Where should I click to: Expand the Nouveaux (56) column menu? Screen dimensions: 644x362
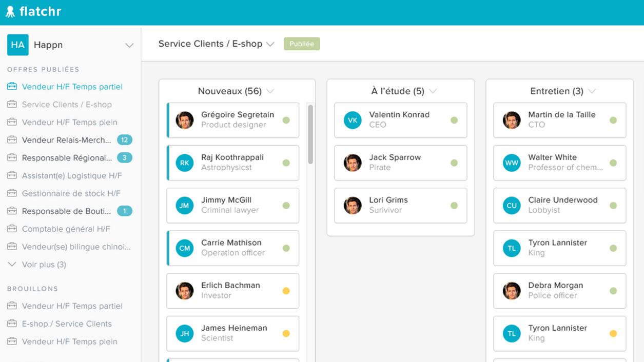tap(270, 91)
